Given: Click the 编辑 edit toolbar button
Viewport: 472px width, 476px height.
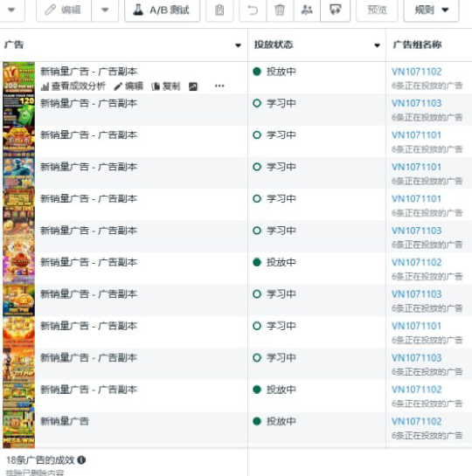Looking at the screenshot, I should (x=64, y=10).
